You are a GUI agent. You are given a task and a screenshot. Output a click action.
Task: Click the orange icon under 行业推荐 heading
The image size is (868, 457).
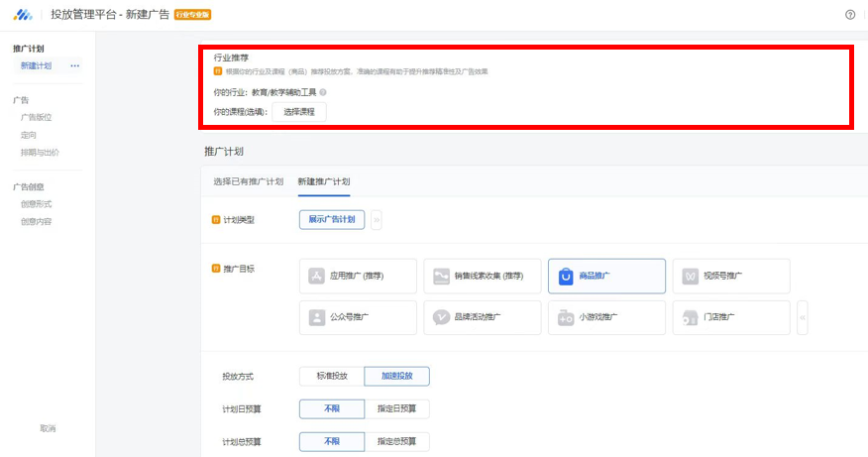point(218,71)
